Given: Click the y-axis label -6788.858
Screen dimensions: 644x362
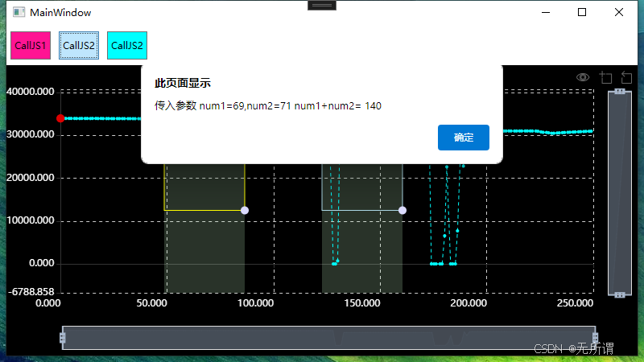Looking at the screenshot, I should tap(31, 292).
